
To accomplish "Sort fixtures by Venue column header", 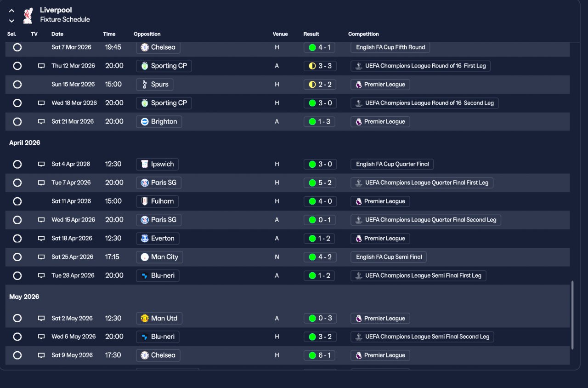I will click(280, 34).
